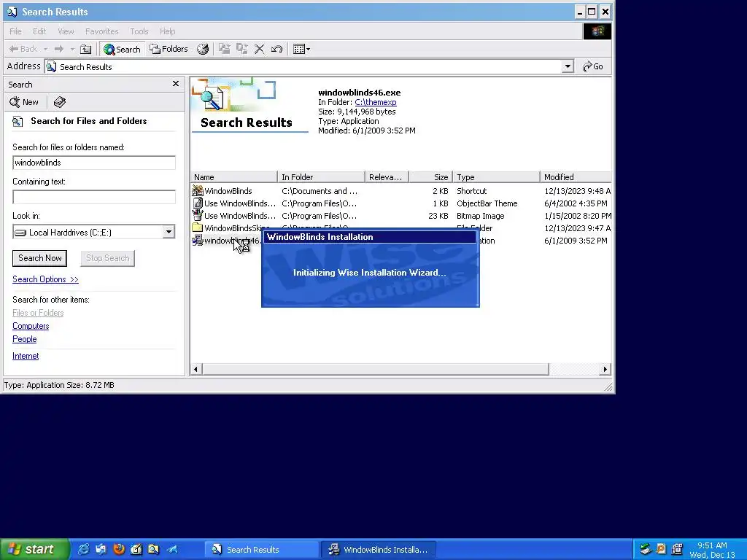Viewport: 747px width, 560px height.
Task: Open the History toolbar icon
Action: pyautogui.click(x=203, y=49)
